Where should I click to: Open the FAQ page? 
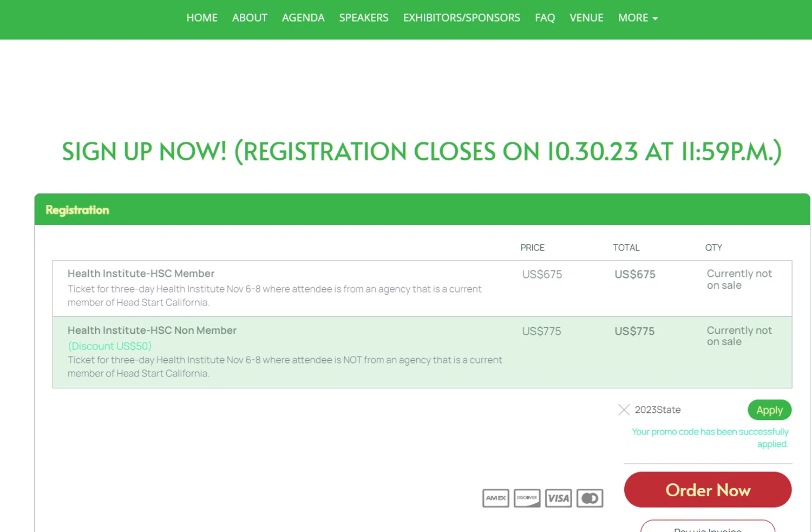[545, 18]
